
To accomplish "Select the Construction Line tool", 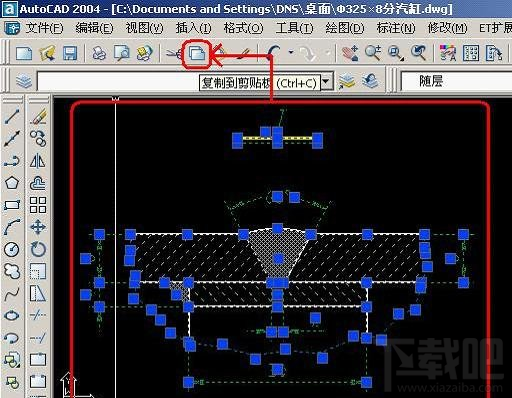I will click(12, 139).
